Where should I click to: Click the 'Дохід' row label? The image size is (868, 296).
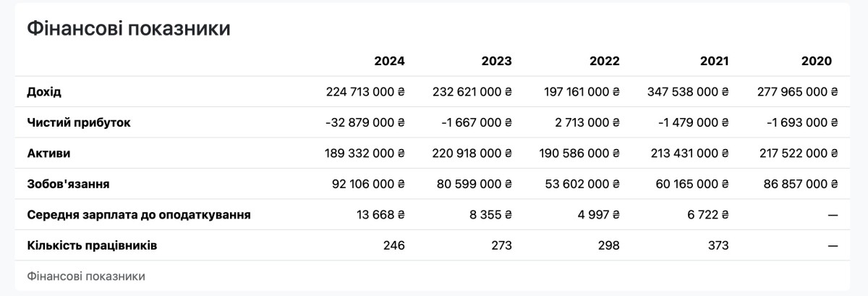44,92
